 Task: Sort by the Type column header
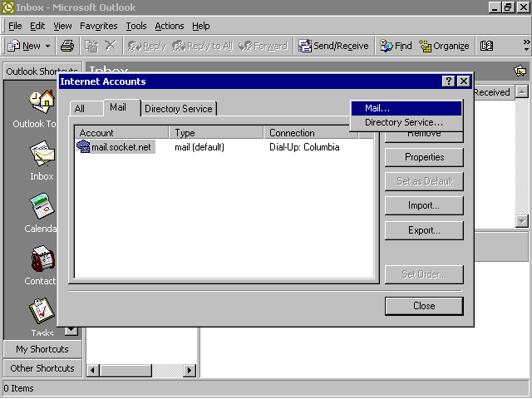click(216, 132)
